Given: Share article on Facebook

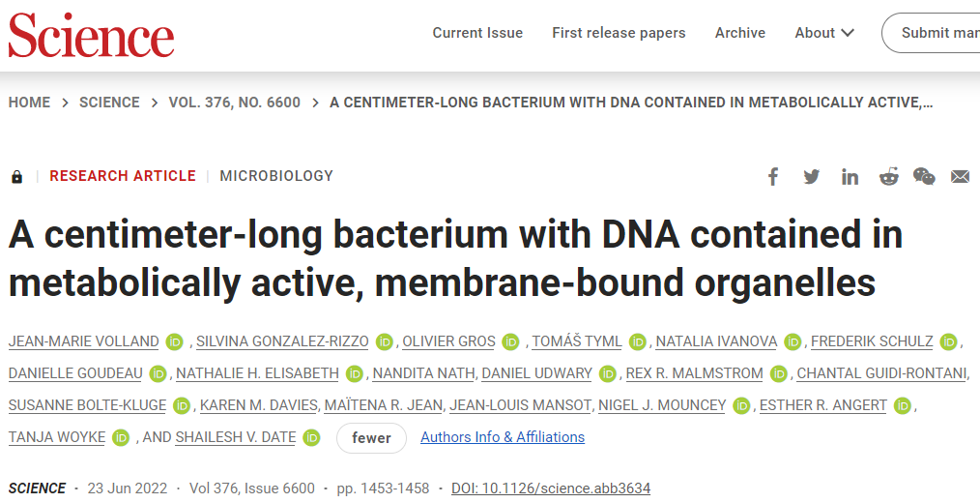Looking at the screenshot, I should [773, 176].
